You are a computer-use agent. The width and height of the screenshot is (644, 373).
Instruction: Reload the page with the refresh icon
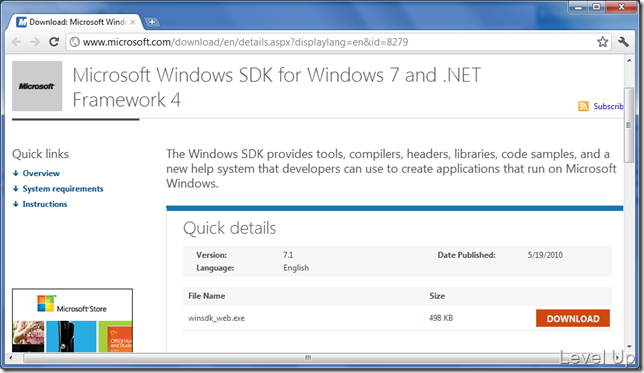point(54,42)
